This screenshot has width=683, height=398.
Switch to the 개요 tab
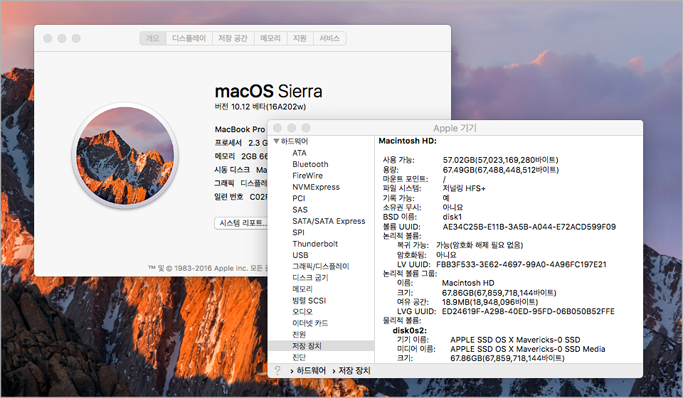click(152, 38)
